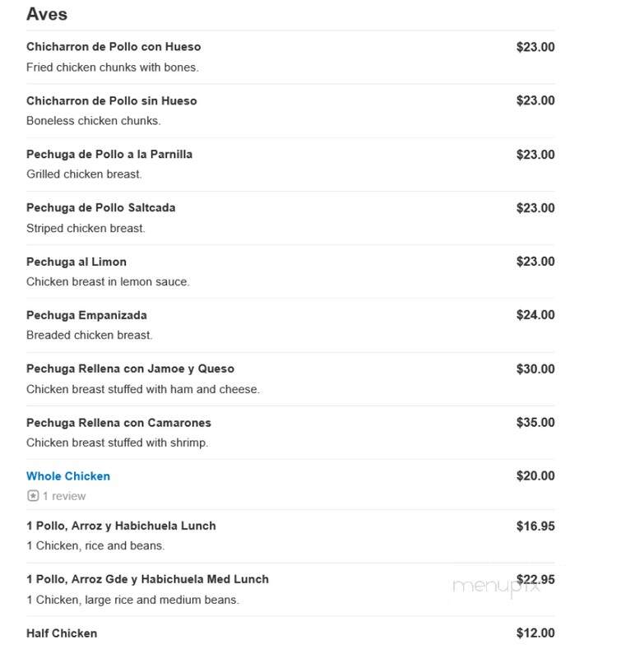The image size is (644, 654).
Task: Select Chicharron de Pollo sin Hueso item
Action: 111,100
